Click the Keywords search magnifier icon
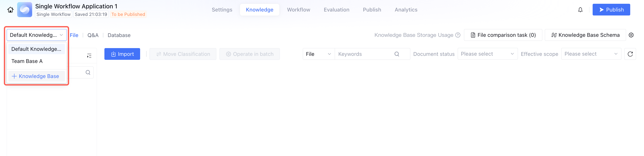 (397, 54)
